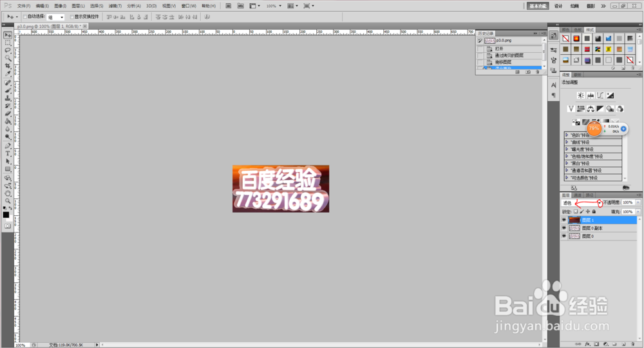Viewport: 644px width, 348px height.
Task: Expand the "黑白"预设 presets
Action: (567, 164)
